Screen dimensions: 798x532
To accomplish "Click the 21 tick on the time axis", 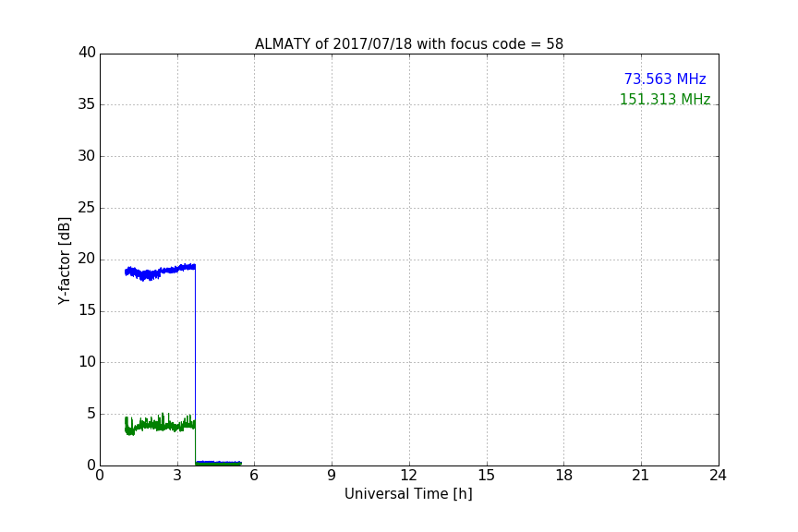I will point(641,476).
